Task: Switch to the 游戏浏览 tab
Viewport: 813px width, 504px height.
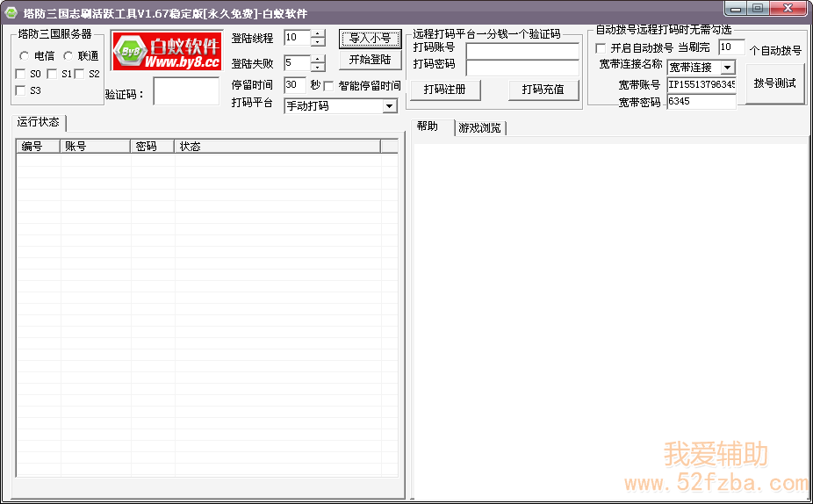Action: [x=480, y=128]
